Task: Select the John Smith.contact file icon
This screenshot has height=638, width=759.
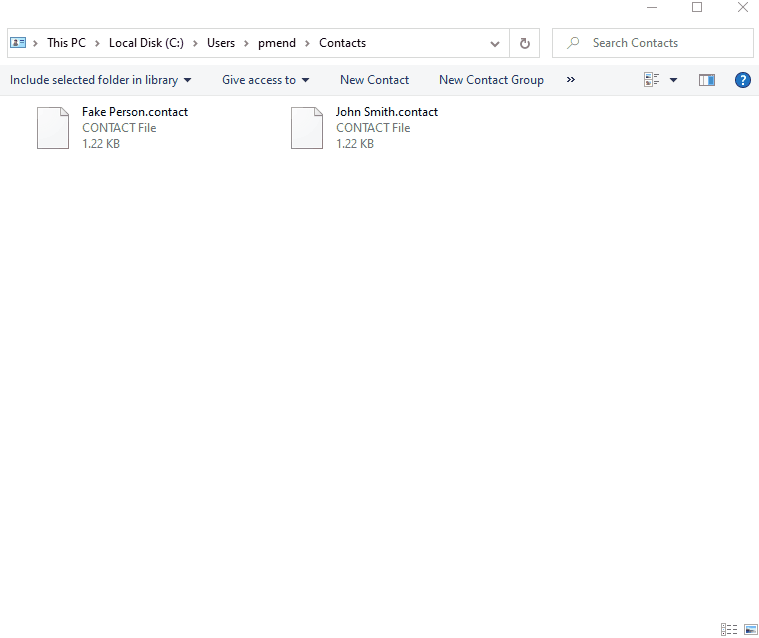Action: (x=307, y=128)
